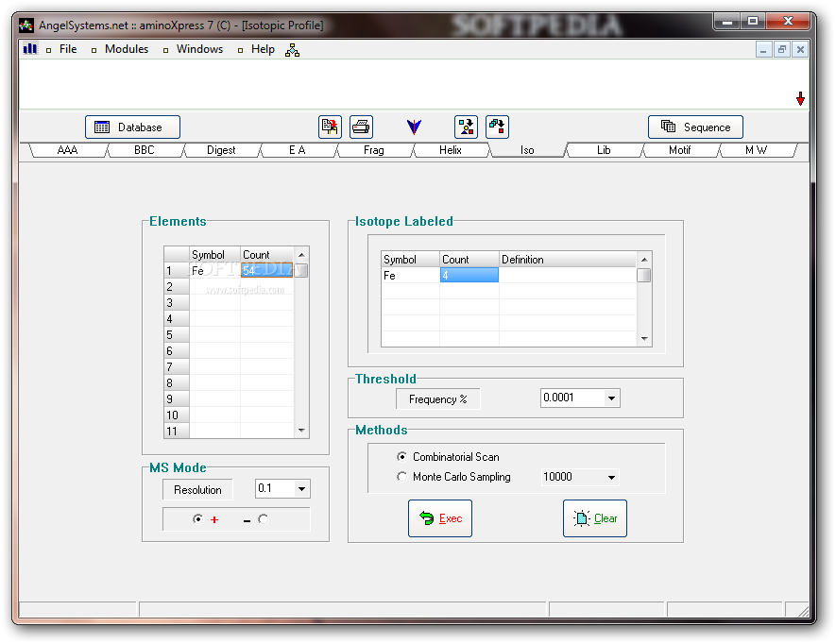Click the Elements scrollbar thumb
Image resolution: width=836 pixels, height=644 pixels.
(301, 270)
